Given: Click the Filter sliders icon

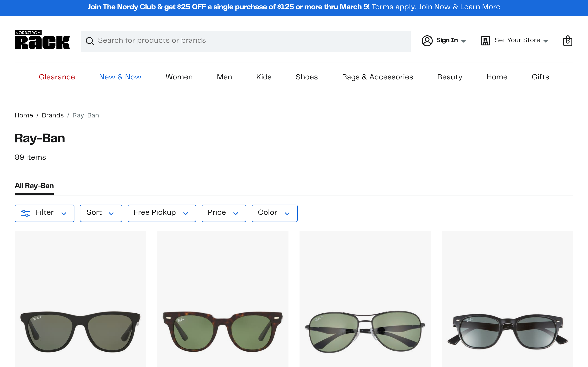Looking at the screenshot, I should click(x=25, y=213).
